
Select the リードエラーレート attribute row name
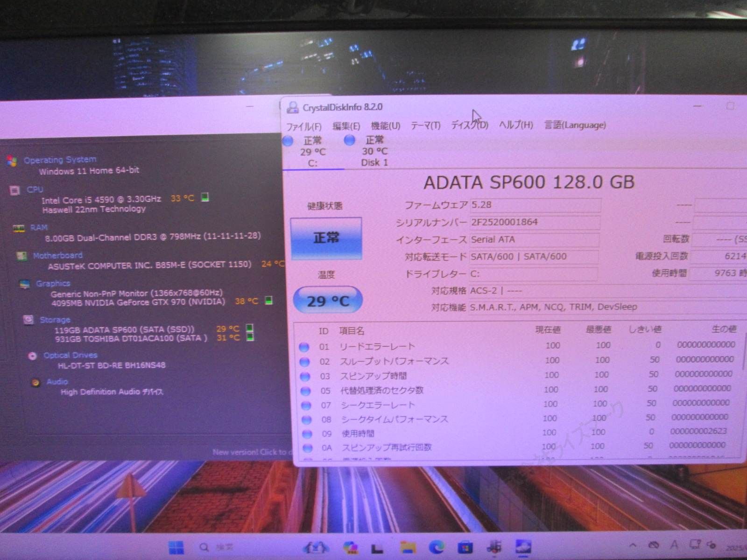point(377,347)
